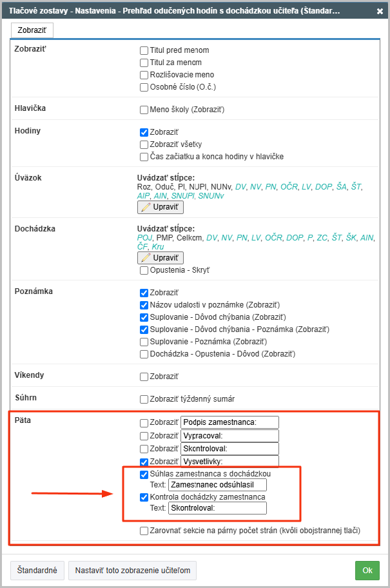Toggle Kontrola dochádzky zamestnanca checkbox
The image size is (390, 588).
(x=144, y=498)
